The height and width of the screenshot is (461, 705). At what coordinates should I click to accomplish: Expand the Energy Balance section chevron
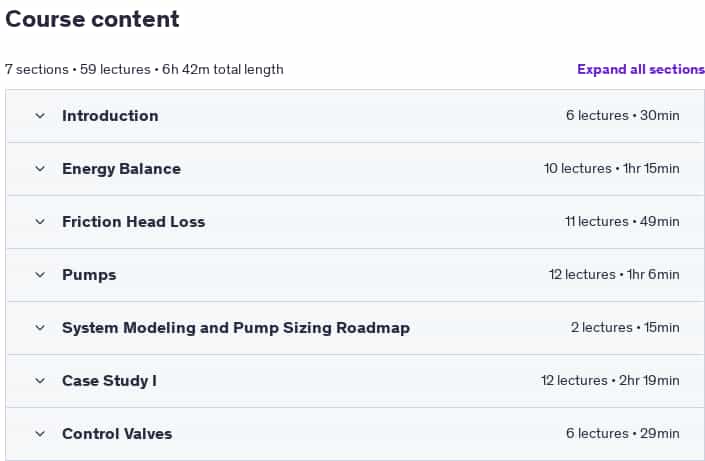point(40,169)
